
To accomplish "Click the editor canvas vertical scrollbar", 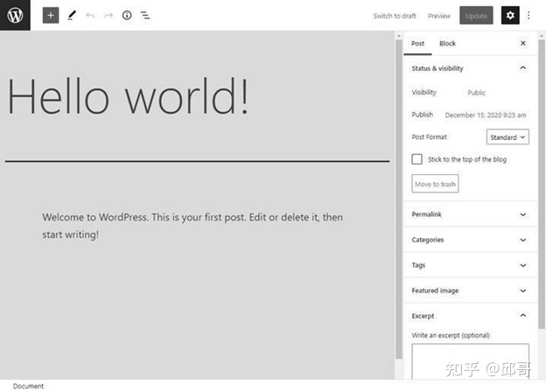I will (x=399, y=199).
